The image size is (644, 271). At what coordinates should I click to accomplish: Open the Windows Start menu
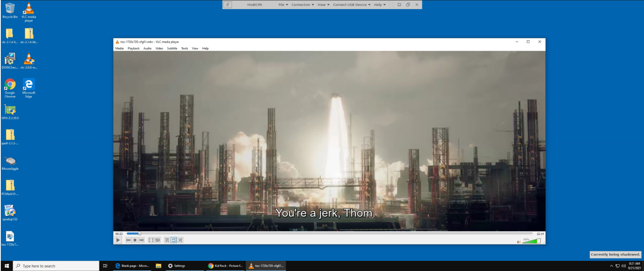(x=7, y=266)
